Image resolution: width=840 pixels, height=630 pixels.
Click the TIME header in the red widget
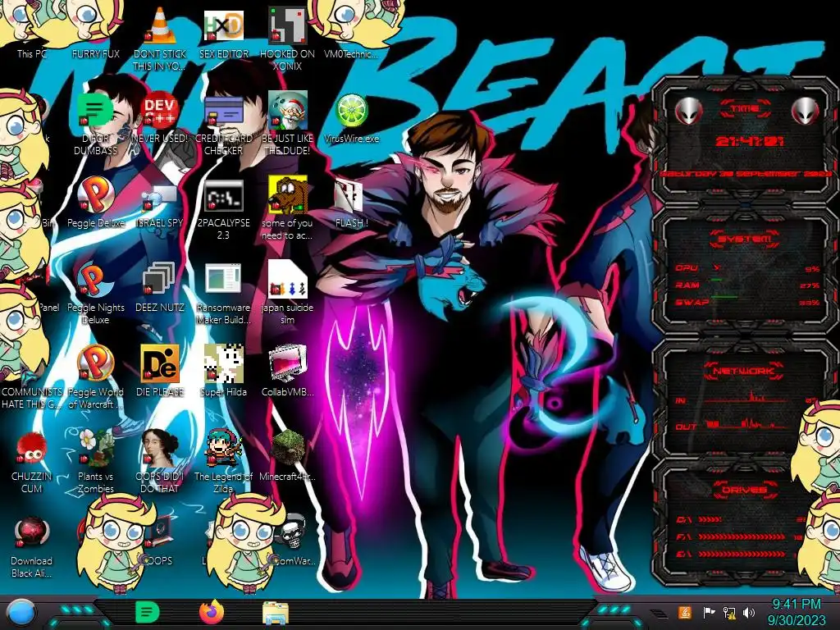(745, 109)
